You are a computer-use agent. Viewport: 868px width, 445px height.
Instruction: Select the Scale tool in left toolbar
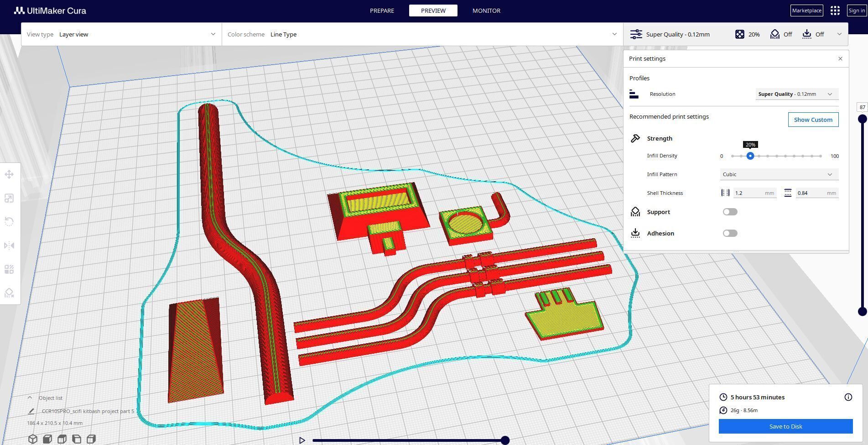coord(9,198)
